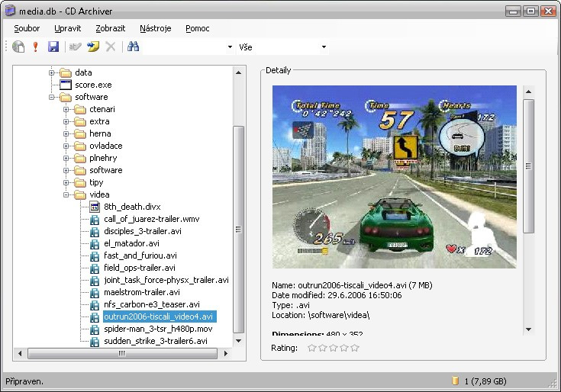Click the red exclamation mark toolbar icon
The height and width of the screenshot is (392, 561).
coord(35,47)
